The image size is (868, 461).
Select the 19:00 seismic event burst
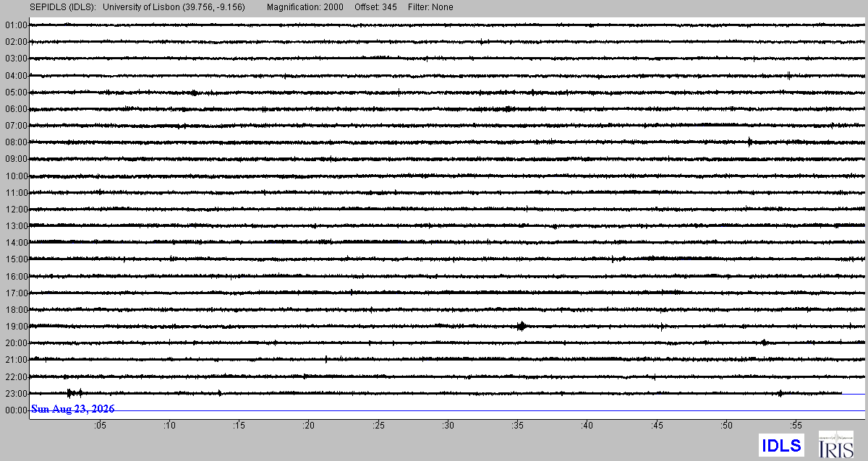tap(522, 326)
